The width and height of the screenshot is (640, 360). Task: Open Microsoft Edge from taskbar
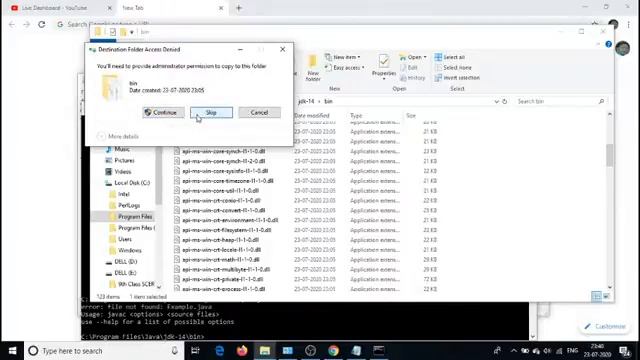point(219,351)
